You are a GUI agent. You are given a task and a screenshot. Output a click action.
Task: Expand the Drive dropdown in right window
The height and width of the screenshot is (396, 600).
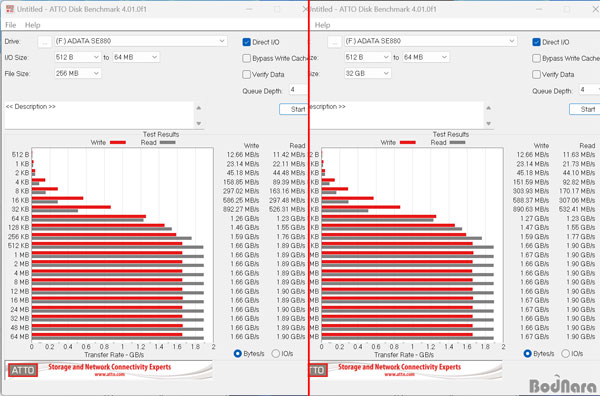[x=430, y=41]
